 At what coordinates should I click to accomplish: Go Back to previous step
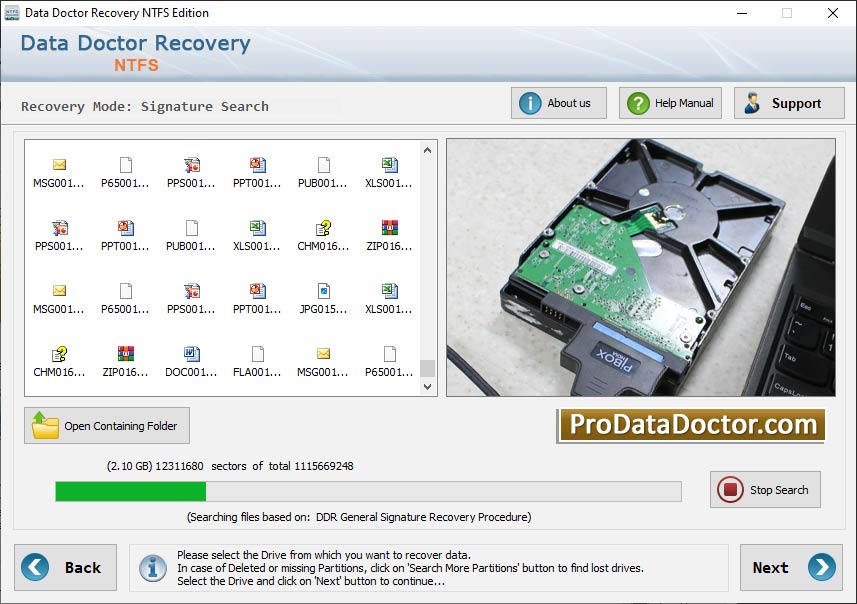pos(66,567)
